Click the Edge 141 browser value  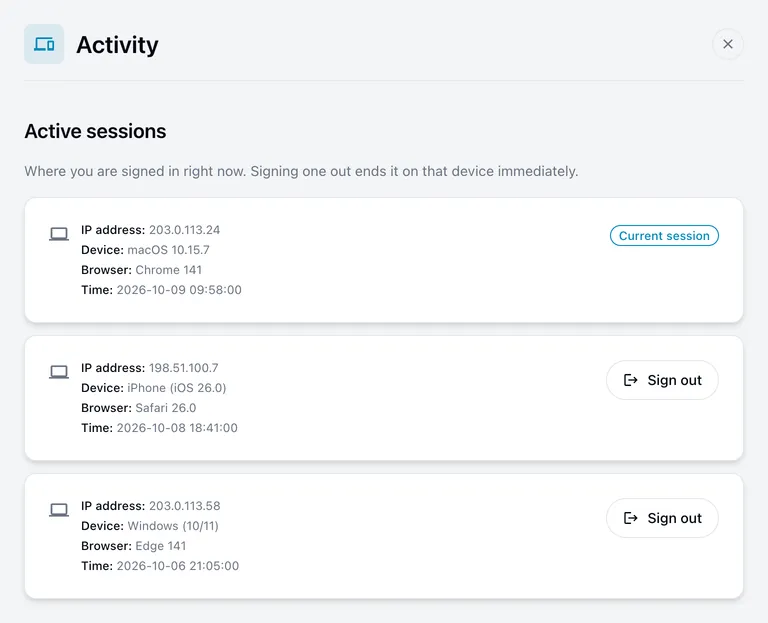161,546
